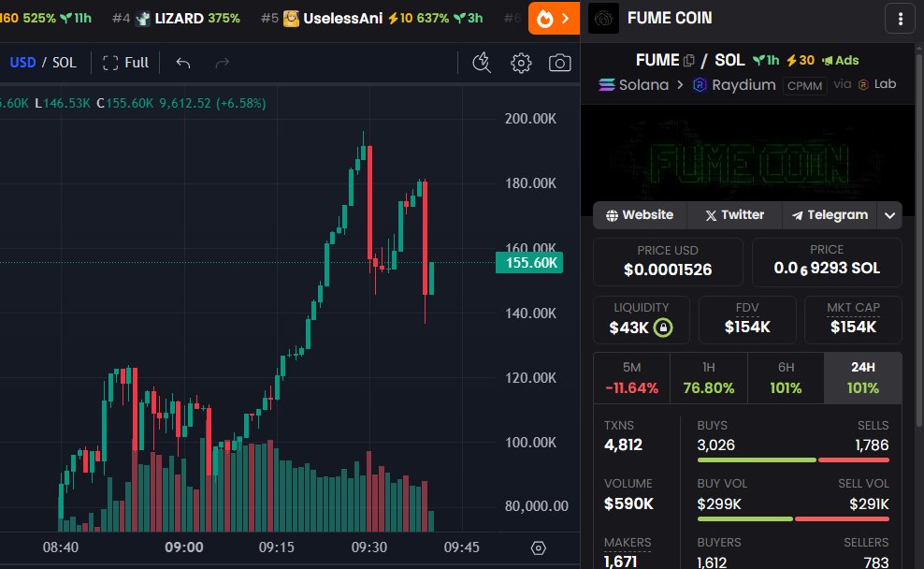The image size is (924, 569).
Task: Click the Lab launchpad icon
Action: [863, 85]
